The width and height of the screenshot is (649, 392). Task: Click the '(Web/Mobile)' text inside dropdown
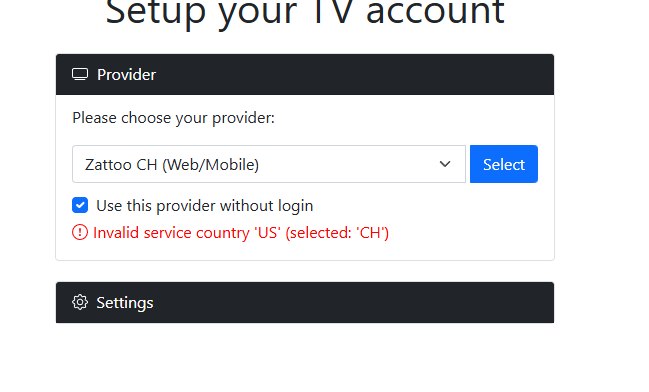click(x=210, y=165)
